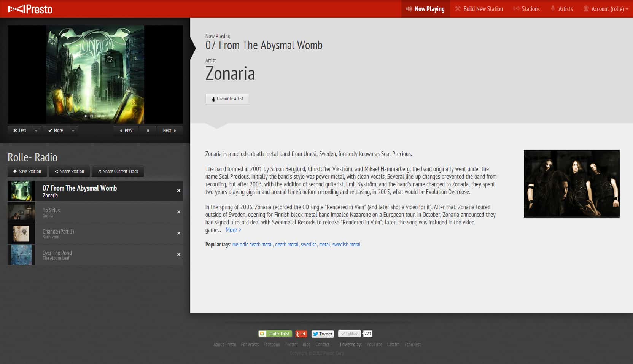Viewport: 633px width, 364px height.
Task: Remove Over The Pond from playlist
Action: (x=178, y=254)
